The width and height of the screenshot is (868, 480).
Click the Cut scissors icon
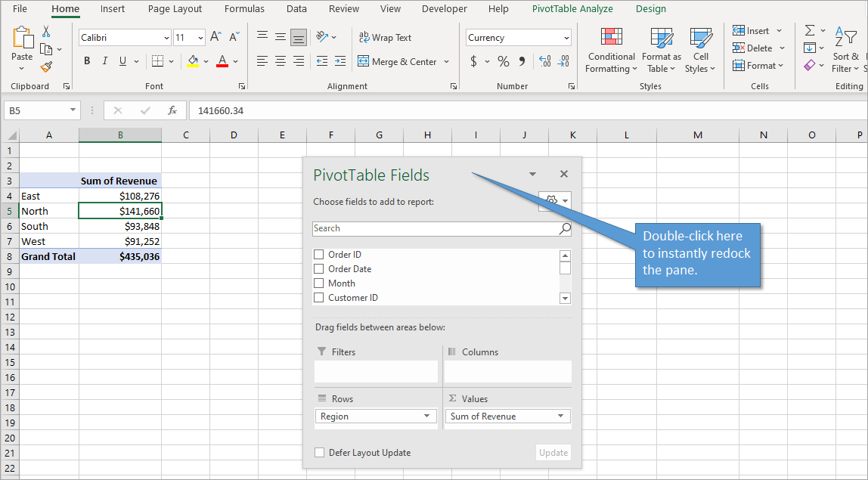46,32
